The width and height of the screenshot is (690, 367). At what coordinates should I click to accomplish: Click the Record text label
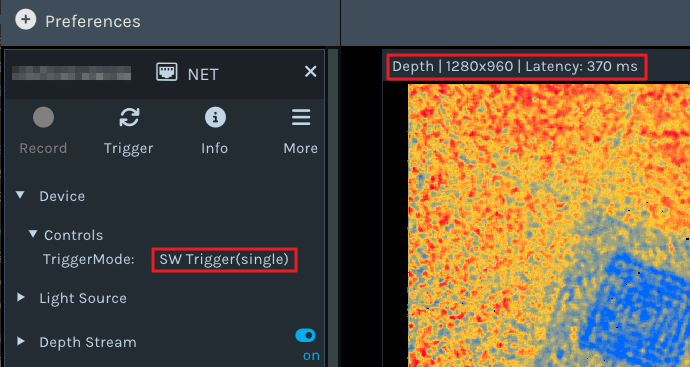pyautogui.click(x=43, y=148)
